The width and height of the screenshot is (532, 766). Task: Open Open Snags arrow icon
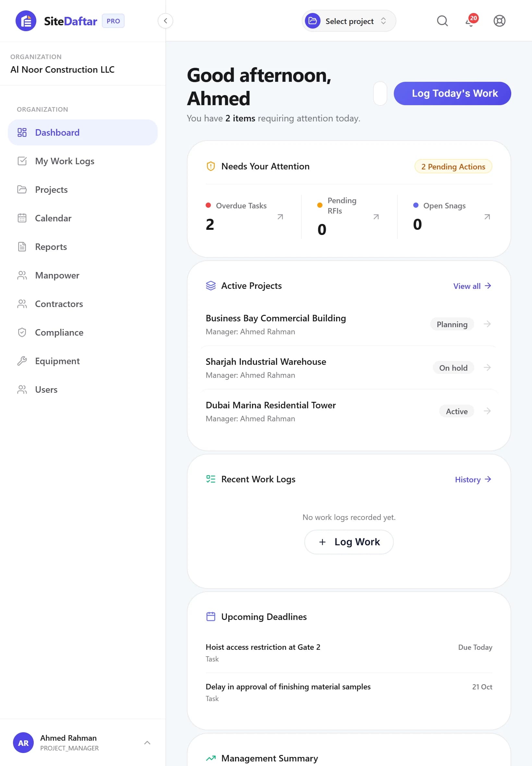point(487,217)
